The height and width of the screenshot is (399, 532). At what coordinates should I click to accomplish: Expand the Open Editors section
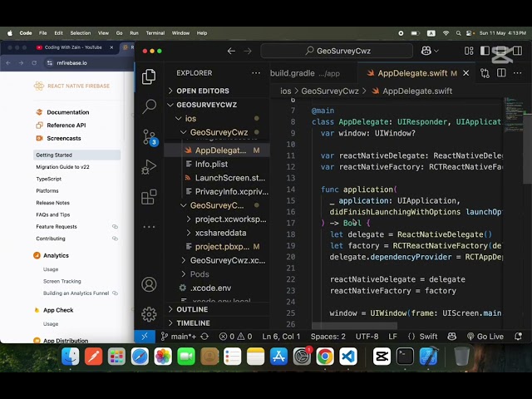(217, 91)
